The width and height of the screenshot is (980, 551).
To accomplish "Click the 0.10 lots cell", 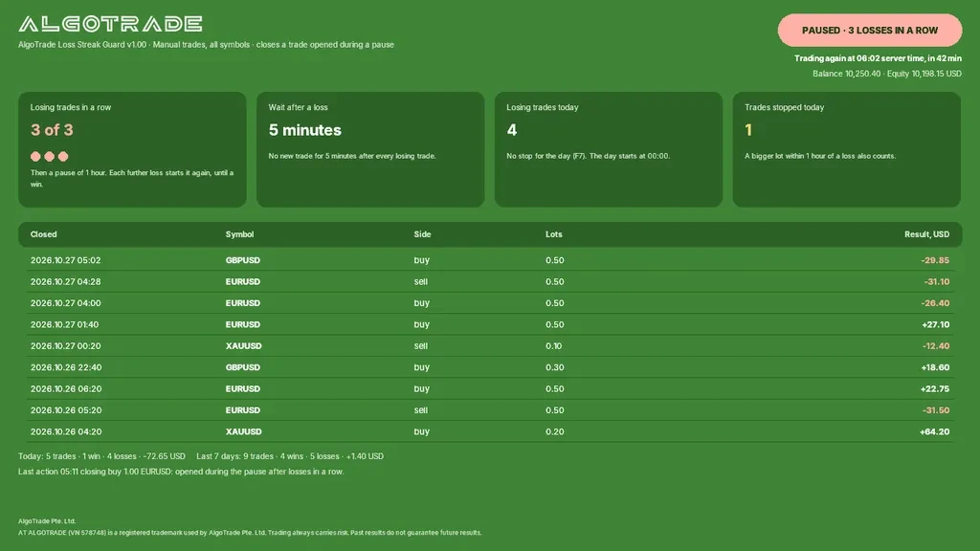I will click(x=554, y=346).
